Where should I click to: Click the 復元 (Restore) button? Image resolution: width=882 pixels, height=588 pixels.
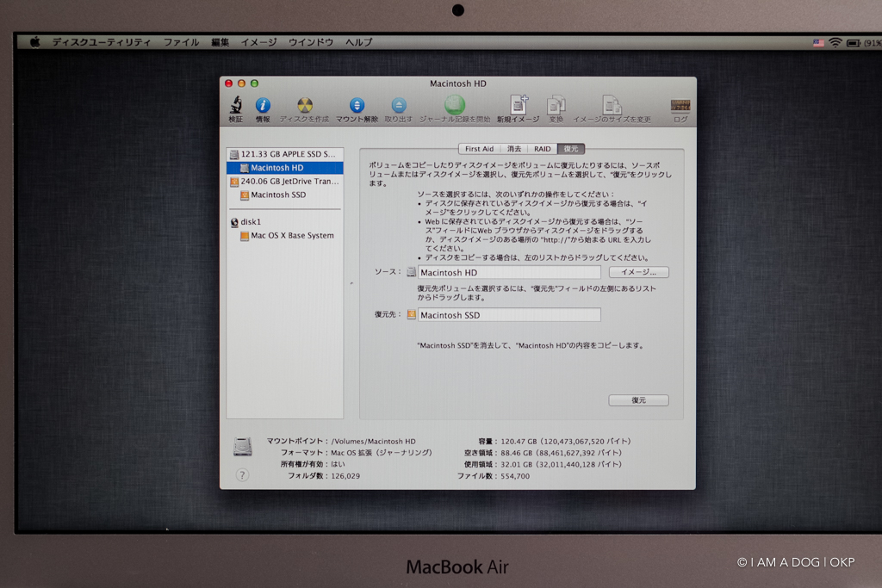pos(638,400)
